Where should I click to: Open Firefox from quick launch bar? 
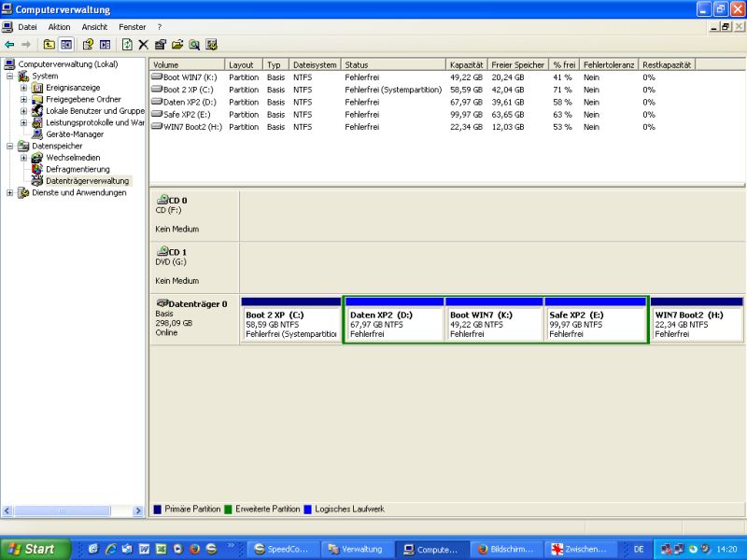pos(194,549)
